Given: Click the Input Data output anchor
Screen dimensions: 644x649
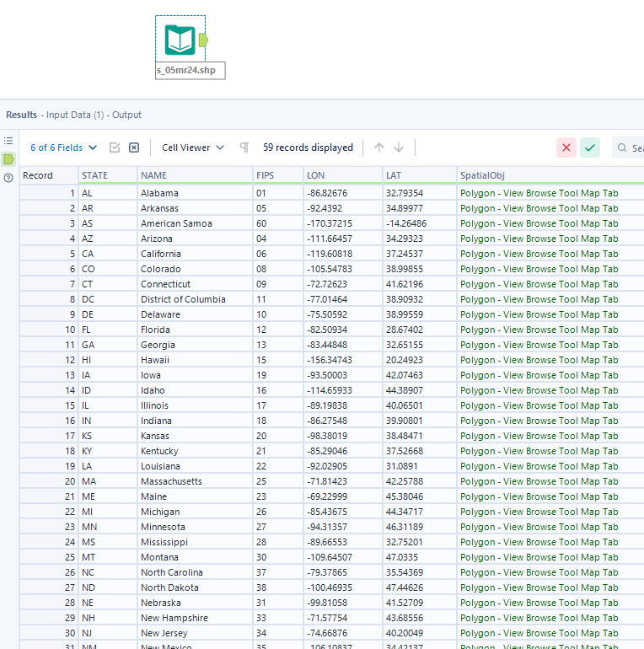Looking at the screenshot, I should pyautogui.click(x=205, y=40).
